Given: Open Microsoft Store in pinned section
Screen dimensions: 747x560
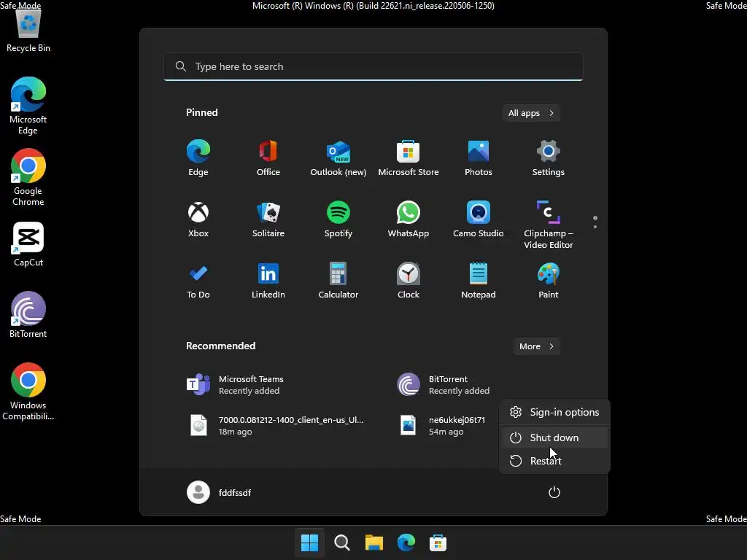Looking at the screenshot, I should click(x=409, y=158).
